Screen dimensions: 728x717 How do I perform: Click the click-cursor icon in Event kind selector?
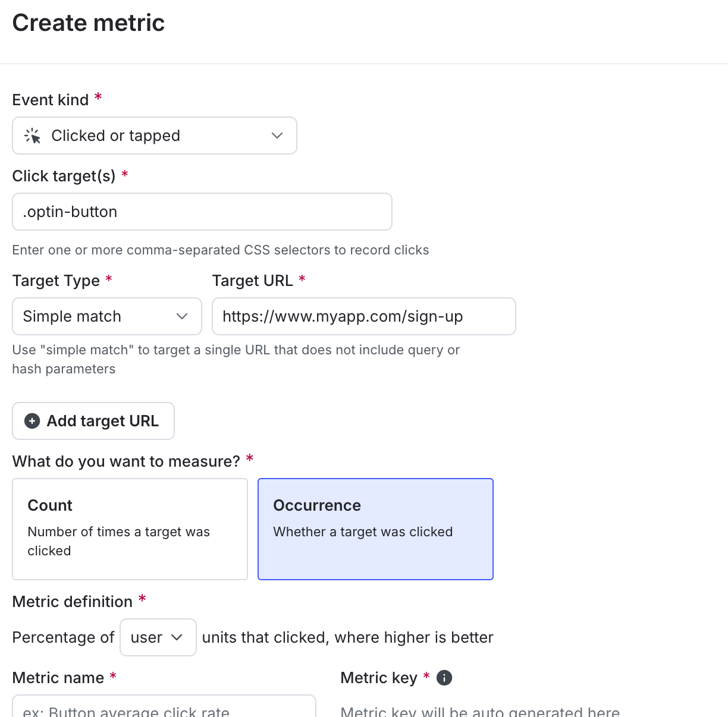point(33,136)
